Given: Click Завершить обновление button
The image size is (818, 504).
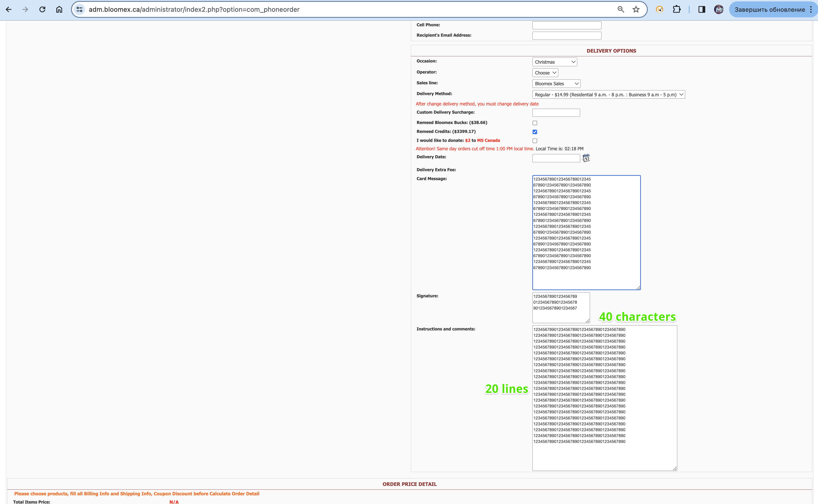Looking at the screenshot, I should click(770, 9).
